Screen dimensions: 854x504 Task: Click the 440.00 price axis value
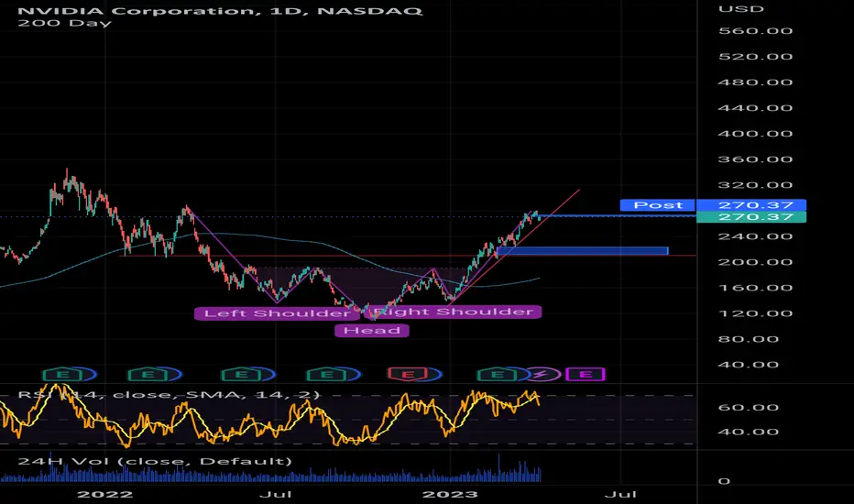[755, 108]
